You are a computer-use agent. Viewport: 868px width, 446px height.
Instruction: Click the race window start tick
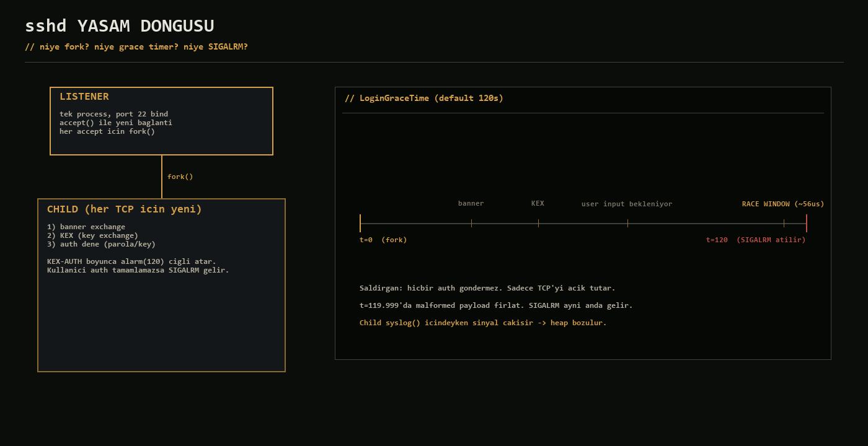pos(784,224)
